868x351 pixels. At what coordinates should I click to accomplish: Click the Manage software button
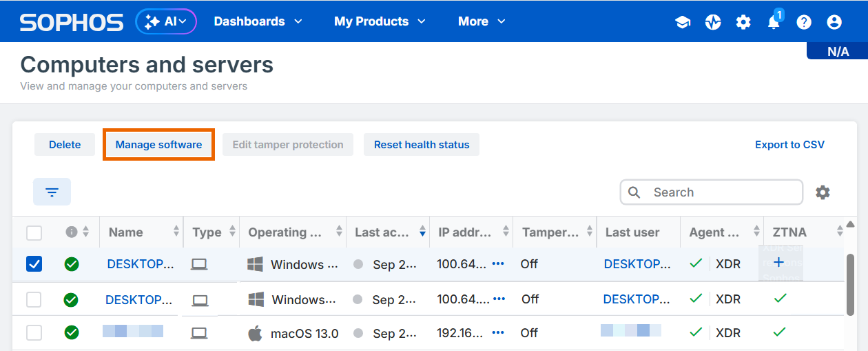point(158,145)
